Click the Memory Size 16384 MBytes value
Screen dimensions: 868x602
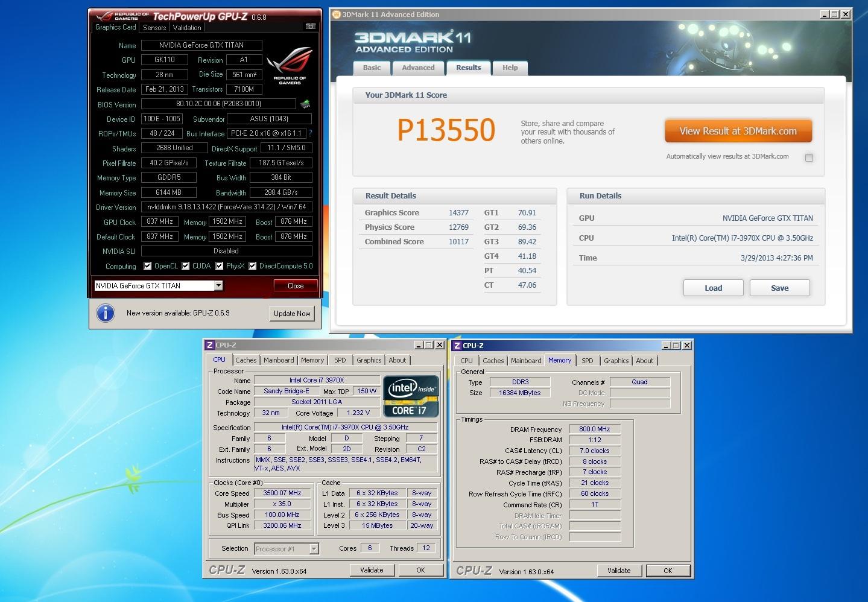click(520, 393)
